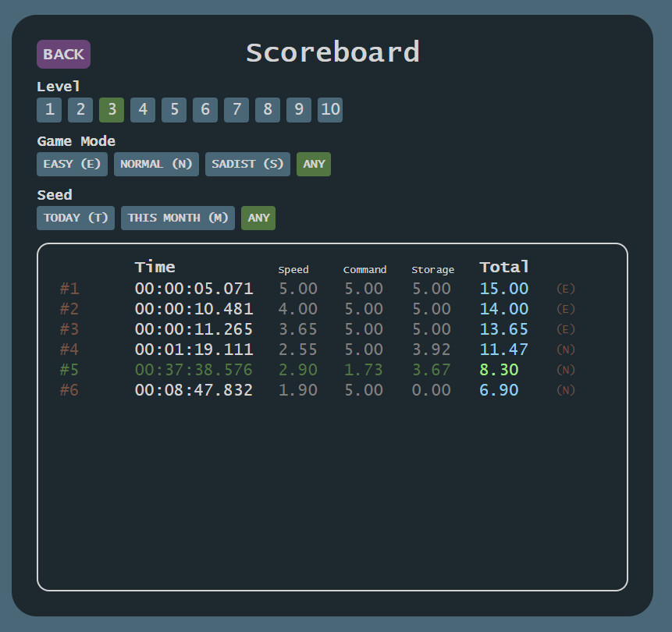Click the purple BACK button
The width and height of the screenshot is (672, 632).
coord(63,55)
